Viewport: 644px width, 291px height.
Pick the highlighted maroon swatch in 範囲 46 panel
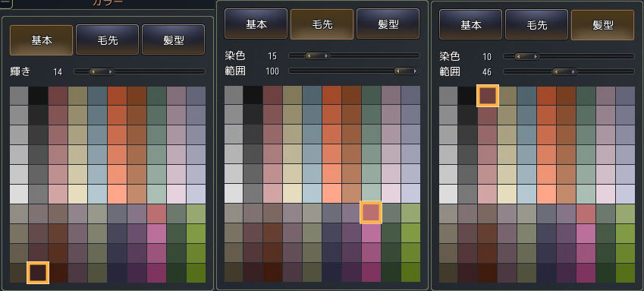488,96
